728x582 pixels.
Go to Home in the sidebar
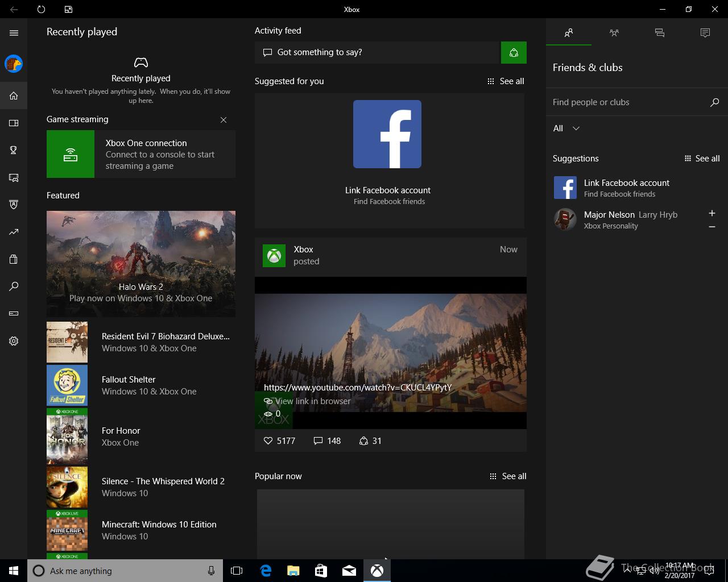(x=14, y=95)
